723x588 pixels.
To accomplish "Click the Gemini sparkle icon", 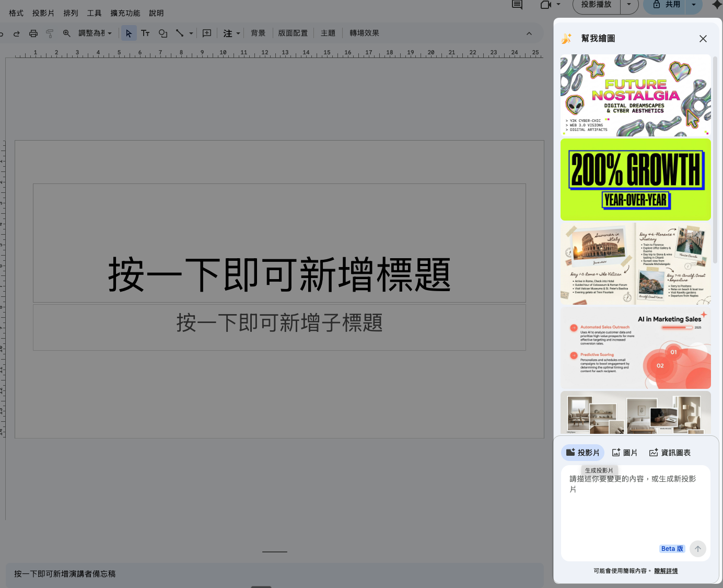I will 717,5.
